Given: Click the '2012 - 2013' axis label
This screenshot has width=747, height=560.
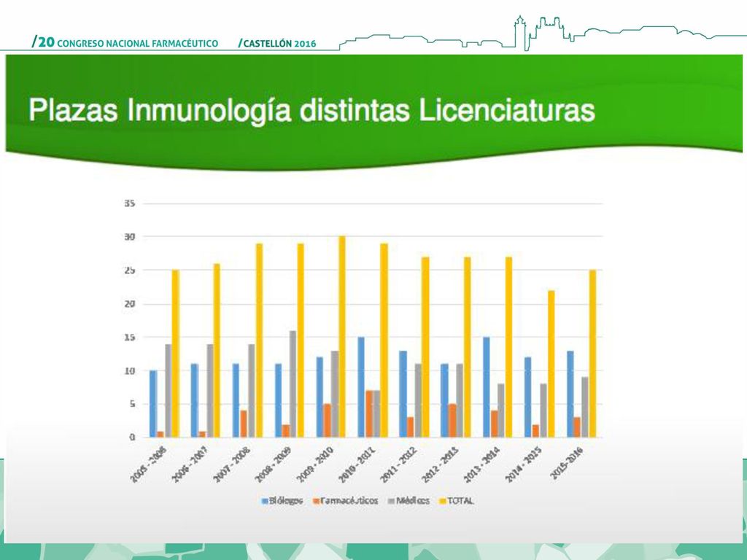Looking at the screenshot, I should [x=440, y=464].
